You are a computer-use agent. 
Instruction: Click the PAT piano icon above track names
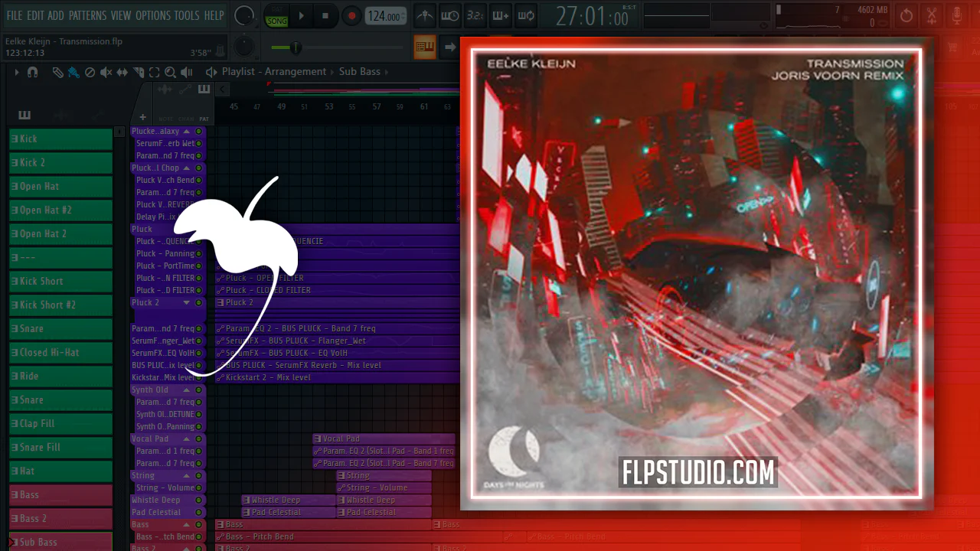point(204,90)
